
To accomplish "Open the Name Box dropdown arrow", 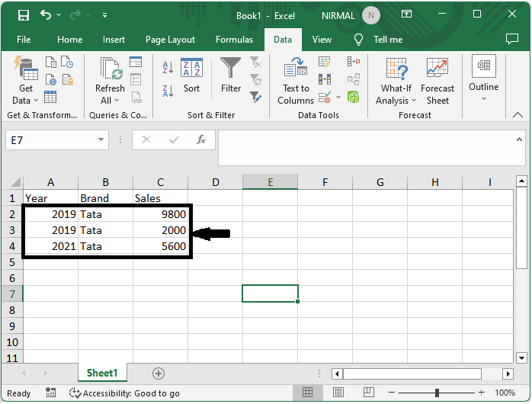I will pos(101,139).
